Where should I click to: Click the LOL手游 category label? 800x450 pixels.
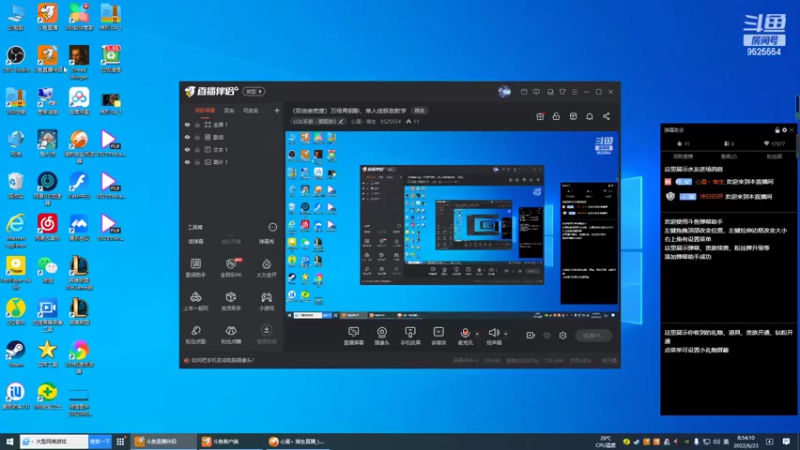coord(314,121)
